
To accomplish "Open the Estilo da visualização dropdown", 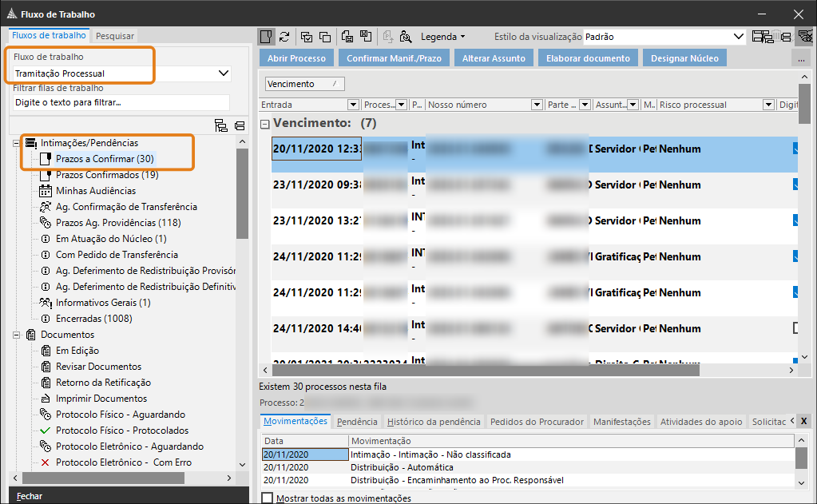I will pos(738,37).
